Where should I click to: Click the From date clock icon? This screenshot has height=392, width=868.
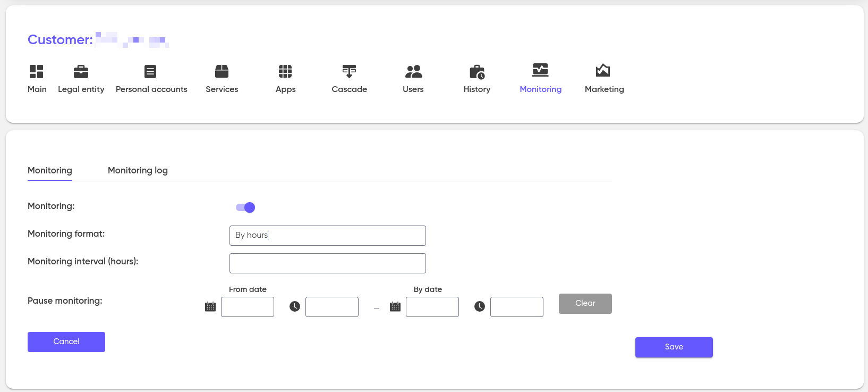click(295, 306)
